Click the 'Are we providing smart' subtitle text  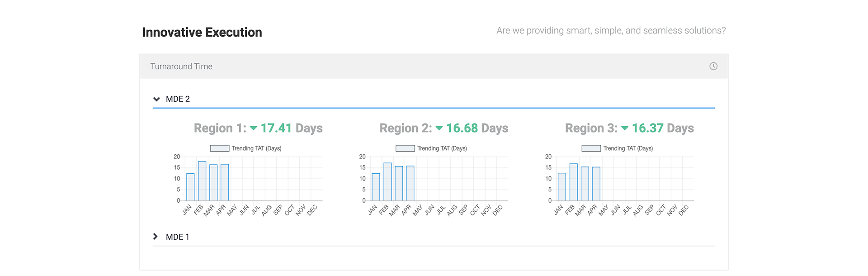[611, 30]
